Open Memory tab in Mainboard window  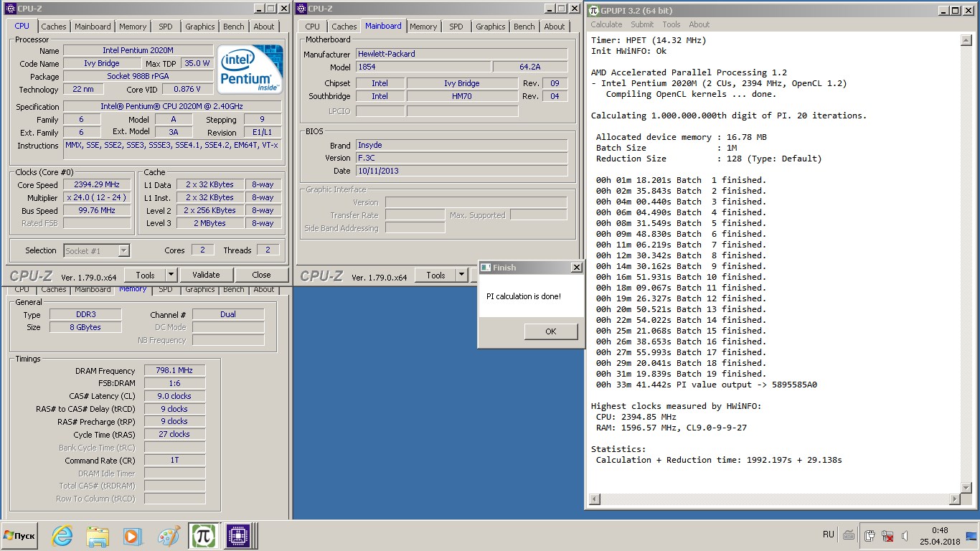[423, 27]
